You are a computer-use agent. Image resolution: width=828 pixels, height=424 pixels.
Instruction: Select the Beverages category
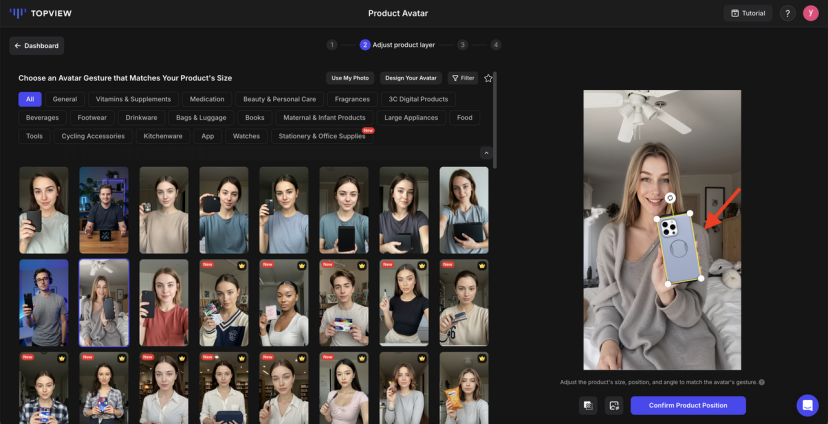[x=42, y=118]
